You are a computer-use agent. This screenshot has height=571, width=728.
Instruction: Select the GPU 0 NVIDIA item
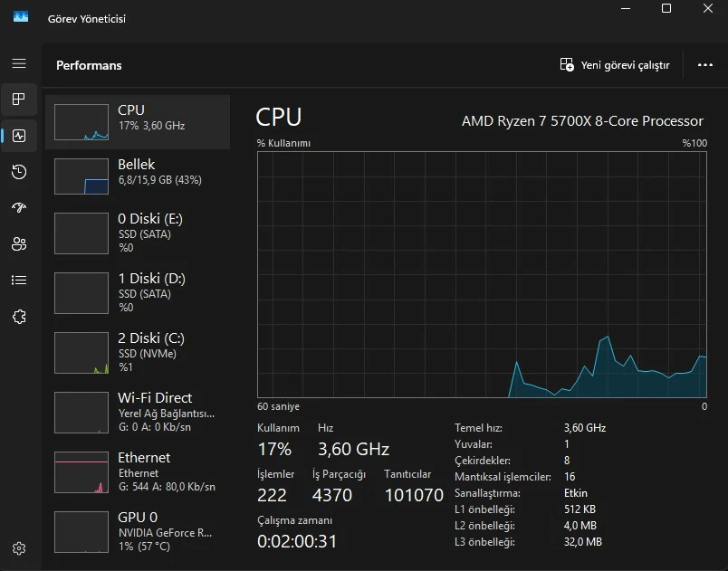[x=138, y=532]
